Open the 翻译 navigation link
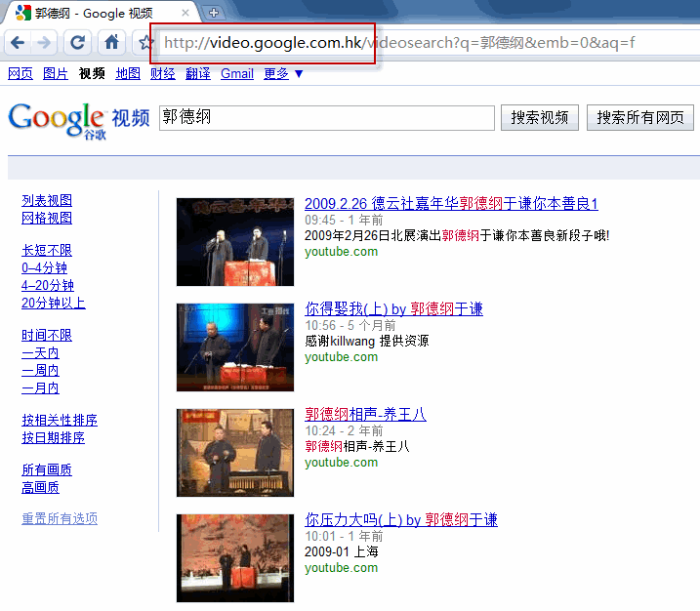This screenshot has width=700, height=611. 198,73
